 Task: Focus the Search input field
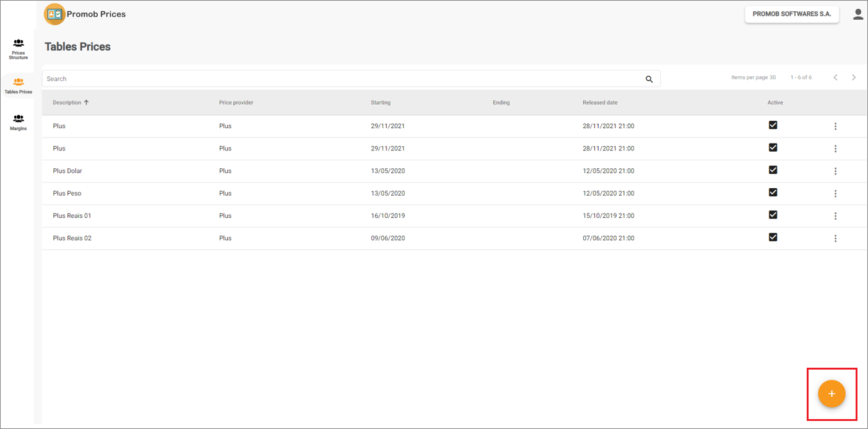click(x=351, y=79)
